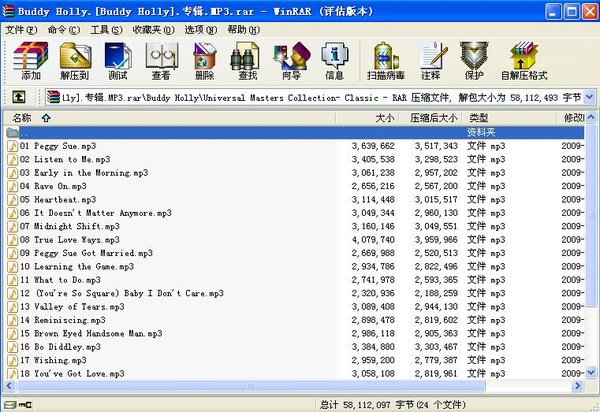Click the vertical scrollbar down arrow
The image size is (600, 412).
tap(591, 372)
